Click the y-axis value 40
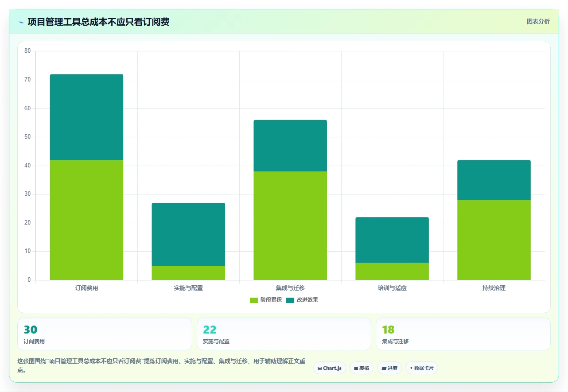 pos(27,166)
